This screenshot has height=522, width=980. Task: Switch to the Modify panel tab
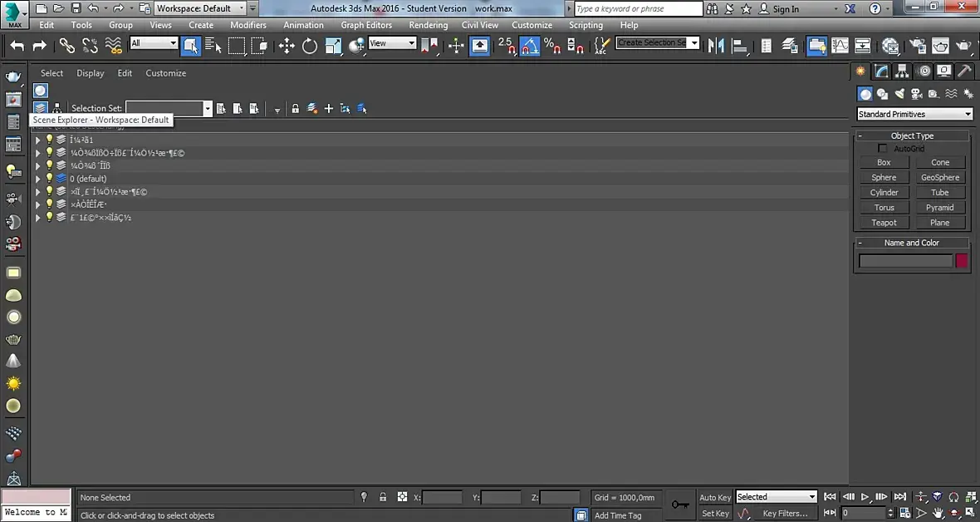[881, 71]
